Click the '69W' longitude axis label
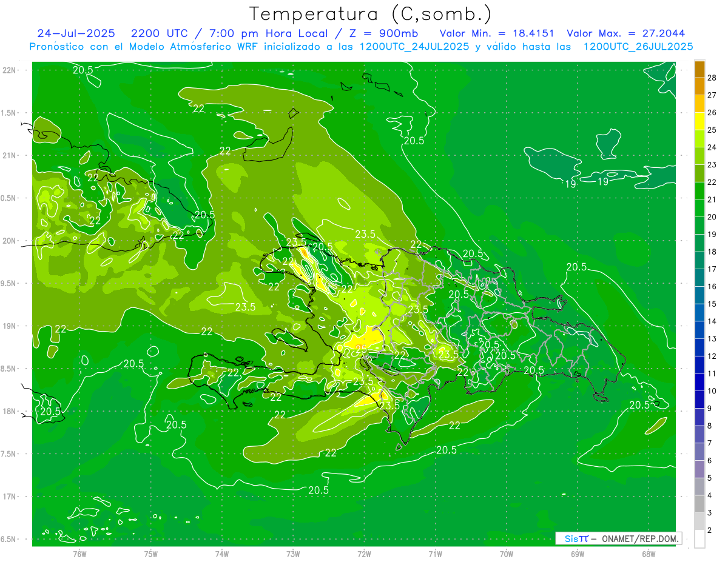 click(578, 554)
